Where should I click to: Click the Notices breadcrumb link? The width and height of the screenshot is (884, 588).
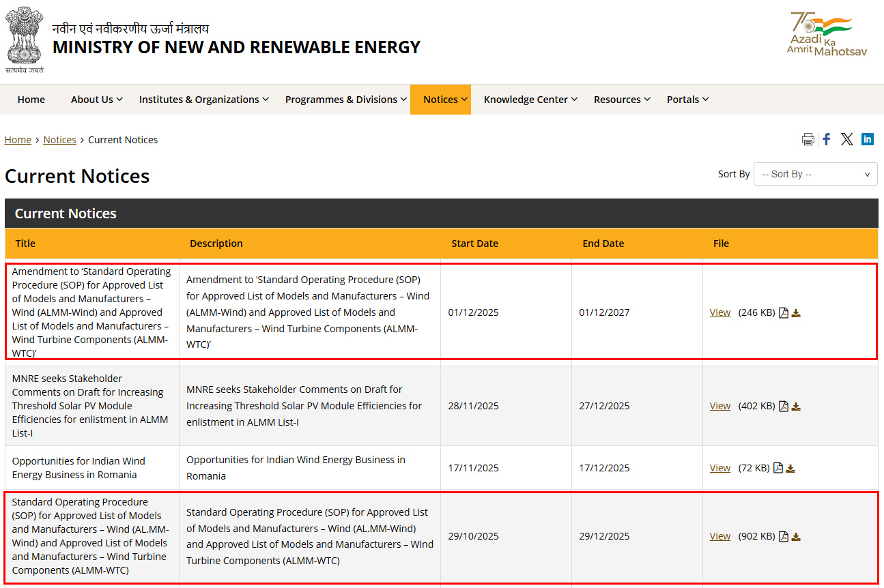click(59, 140)
